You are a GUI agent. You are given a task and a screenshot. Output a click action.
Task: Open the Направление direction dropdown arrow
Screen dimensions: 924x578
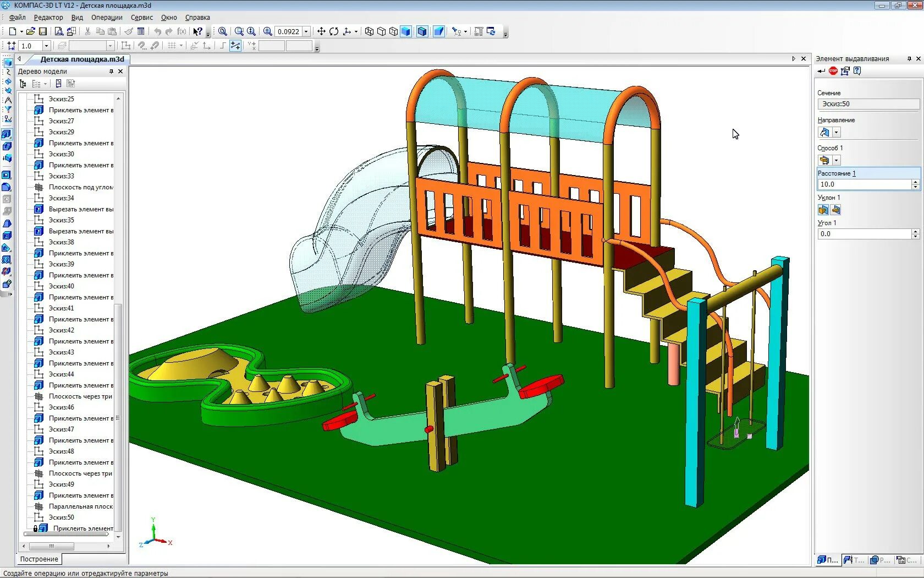(x=837, y=132)
